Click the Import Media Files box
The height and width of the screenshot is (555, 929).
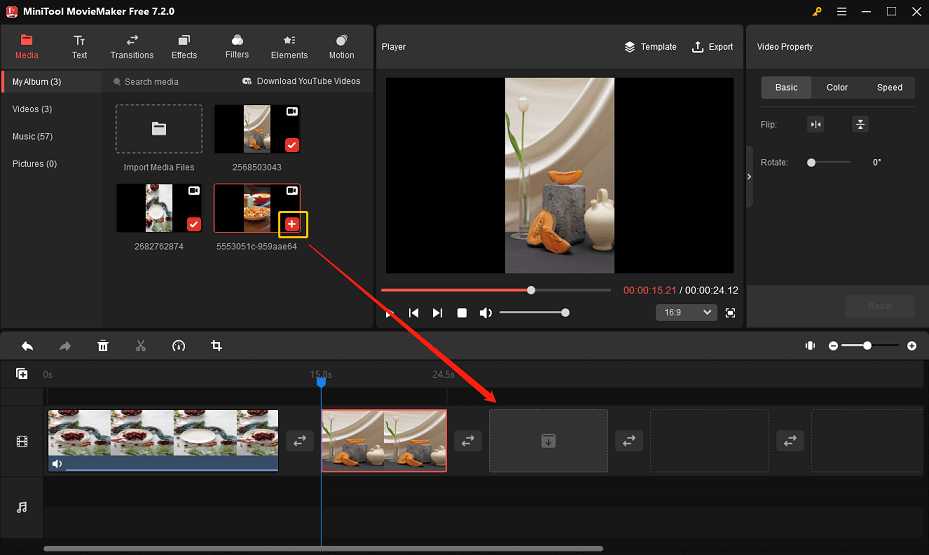click(159, 129)
